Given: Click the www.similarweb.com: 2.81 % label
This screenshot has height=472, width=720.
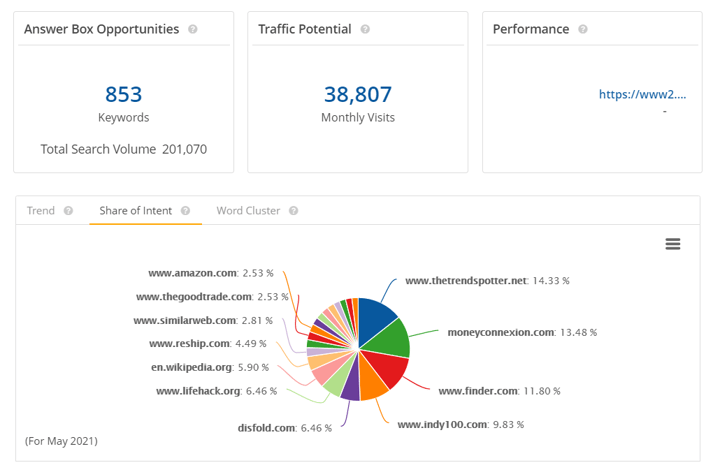Looking at the screenshot, I should click(x=203, y=320).
